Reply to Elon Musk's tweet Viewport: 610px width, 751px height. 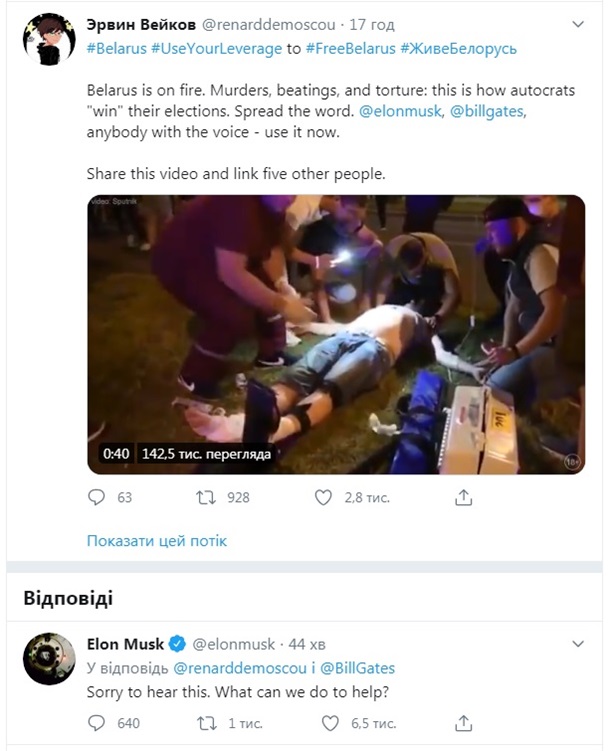(96, 723)
